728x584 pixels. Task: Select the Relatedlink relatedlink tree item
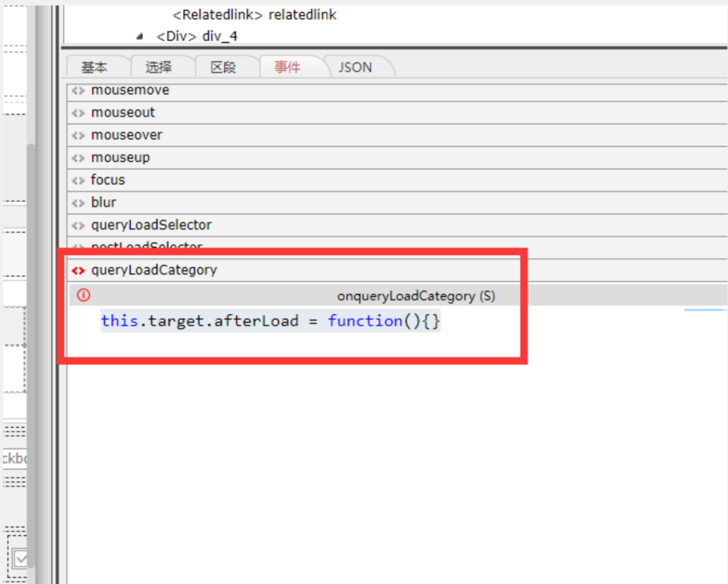pyautogui.click(x=254, y=15)
